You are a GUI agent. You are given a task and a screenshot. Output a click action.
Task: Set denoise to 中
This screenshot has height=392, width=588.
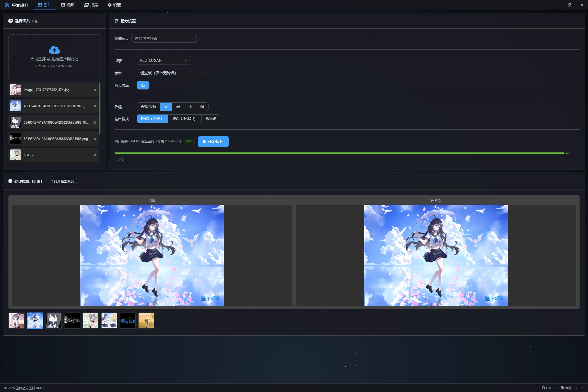(x=190, y=107)
